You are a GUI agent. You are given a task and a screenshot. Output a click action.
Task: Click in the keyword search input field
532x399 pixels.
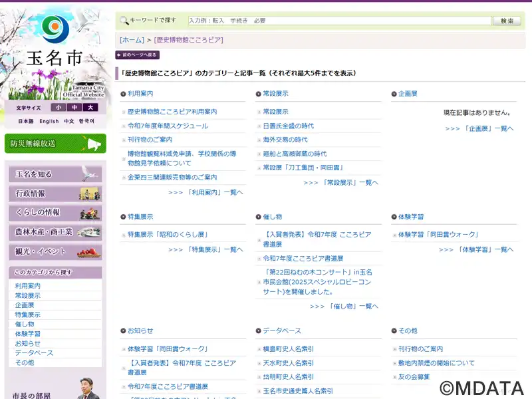point(339,21)
